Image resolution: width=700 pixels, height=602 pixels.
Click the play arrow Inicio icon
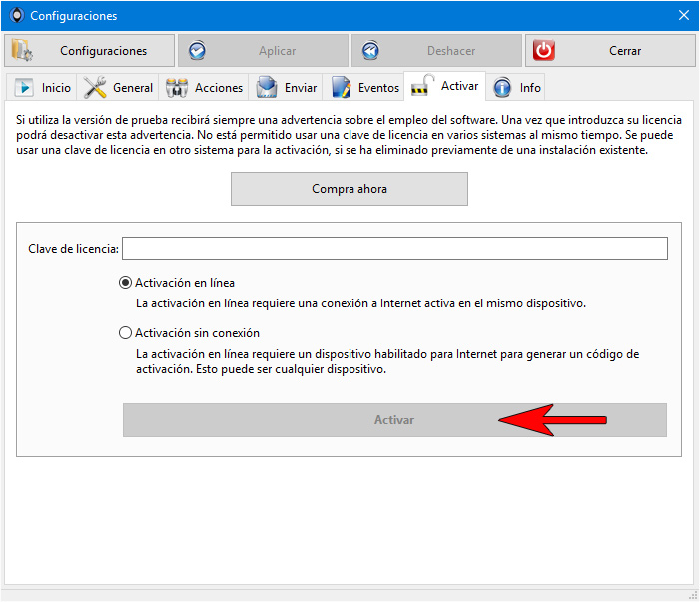(24, 87)
